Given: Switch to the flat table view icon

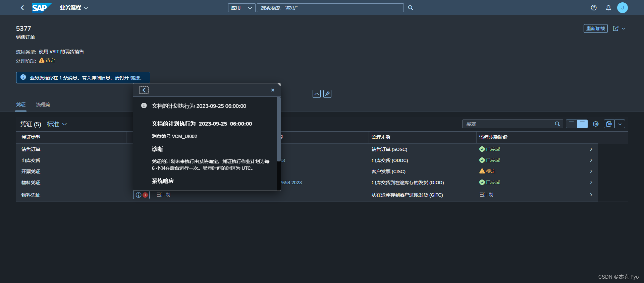Looking at the screenshot, I should (582, 124).
